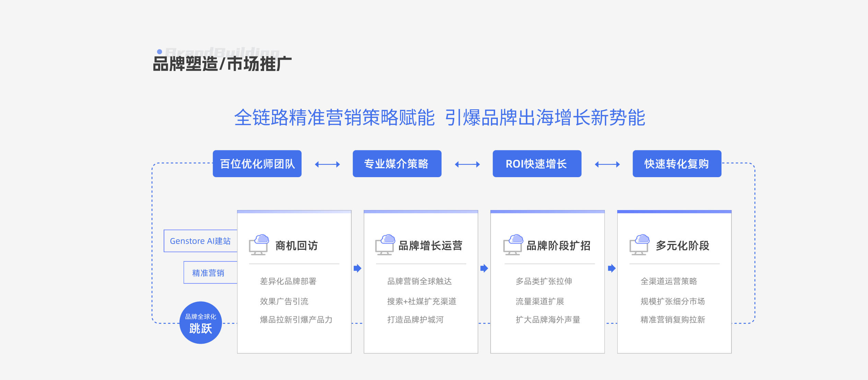Click the arrow between 品牌阶段扩招 and 多元化阶段 cards

(611, 268)
